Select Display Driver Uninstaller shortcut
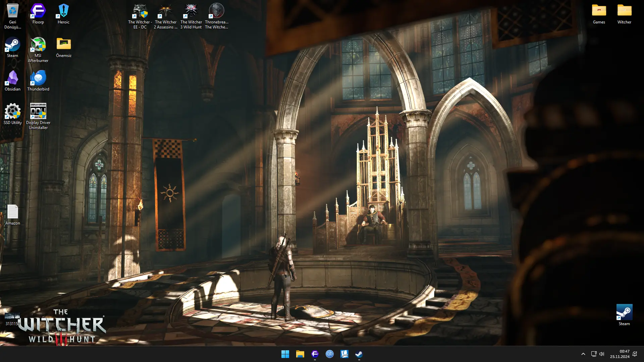 click(x=38, y=116)
